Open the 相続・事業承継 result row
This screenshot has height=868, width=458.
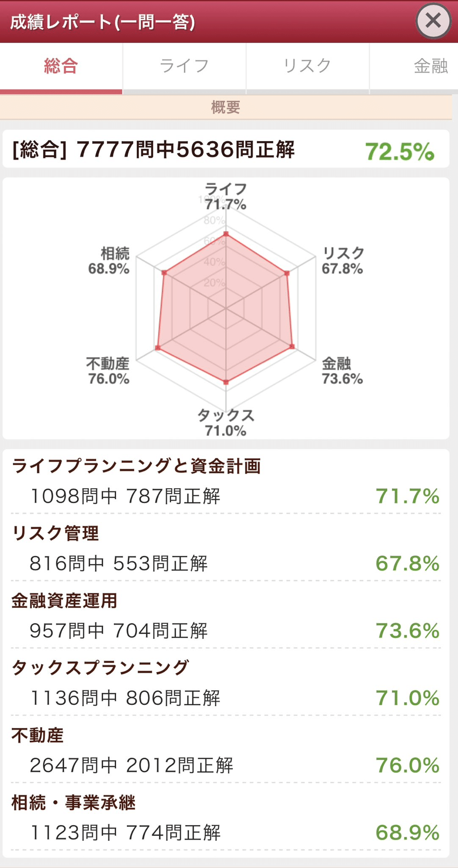[226, 817]
